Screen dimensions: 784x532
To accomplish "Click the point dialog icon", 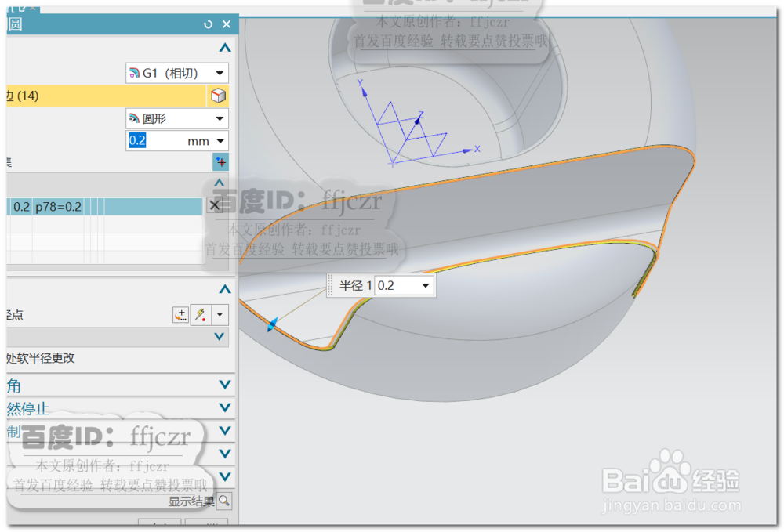I will pyautogui.click(x=180, y=315).
